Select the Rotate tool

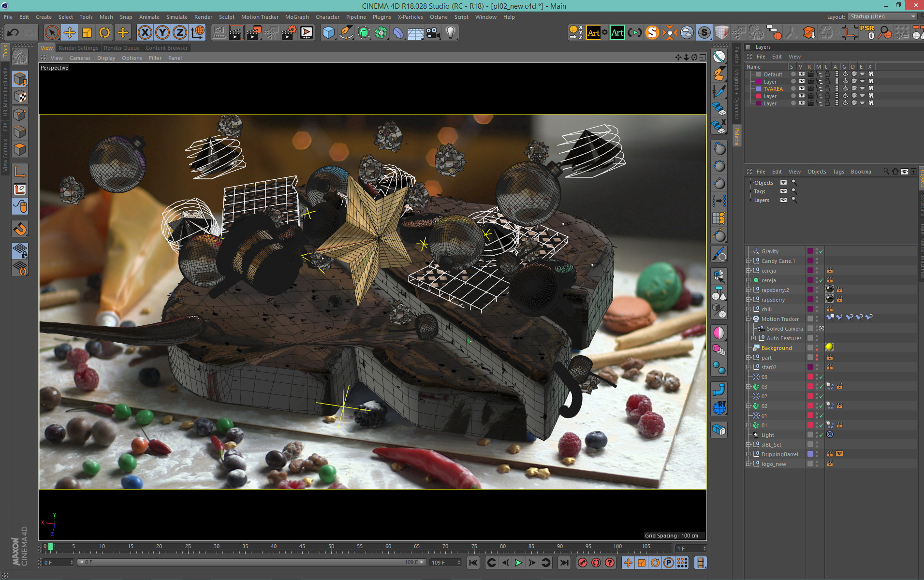[x=104, y=32]
